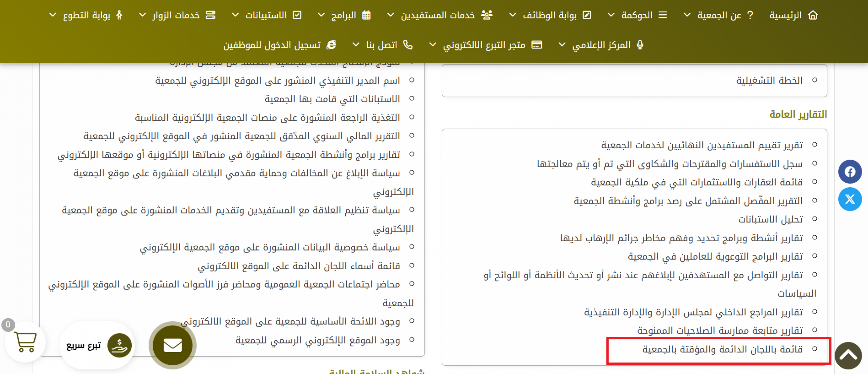Open سياسة خصوصية البيانات المنشورة link
Viewport: 868px width, 374px height.
tap(270, 247)
